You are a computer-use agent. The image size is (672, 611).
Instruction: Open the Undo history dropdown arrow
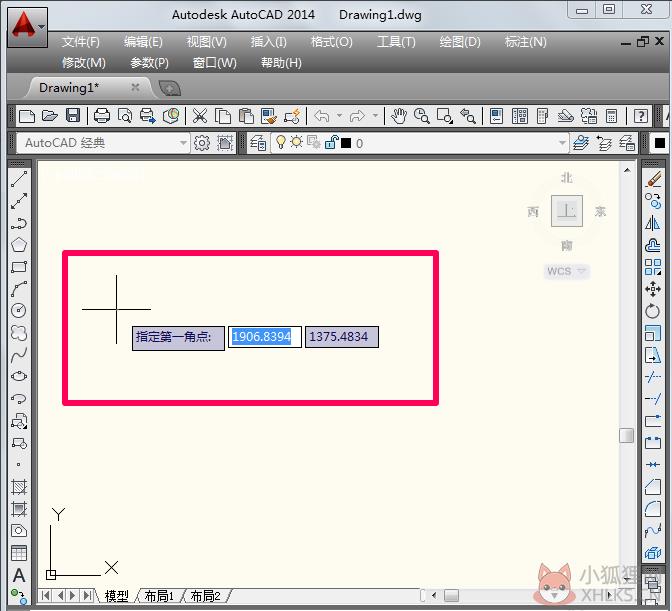point(339,116)
